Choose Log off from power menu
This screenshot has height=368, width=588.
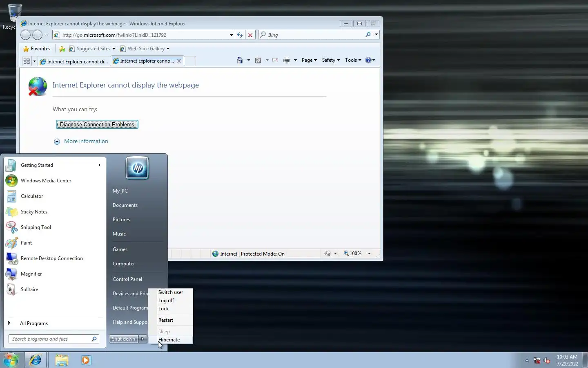tap(171, 301)
